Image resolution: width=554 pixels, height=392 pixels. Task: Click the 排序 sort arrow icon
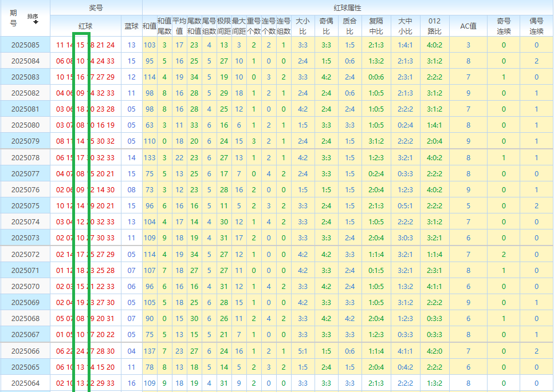(x=35, y=22)
